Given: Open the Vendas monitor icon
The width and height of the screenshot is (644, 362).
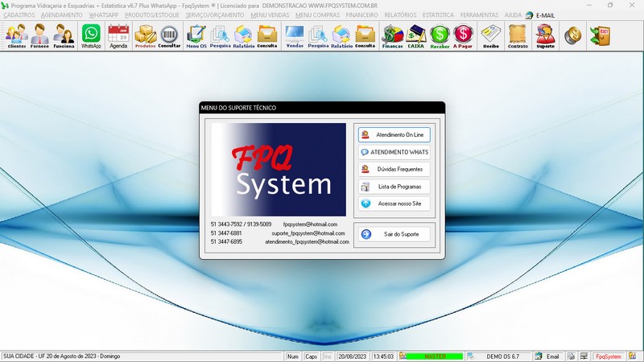Looking at the screenshot, I should click(x=295, y=36).
